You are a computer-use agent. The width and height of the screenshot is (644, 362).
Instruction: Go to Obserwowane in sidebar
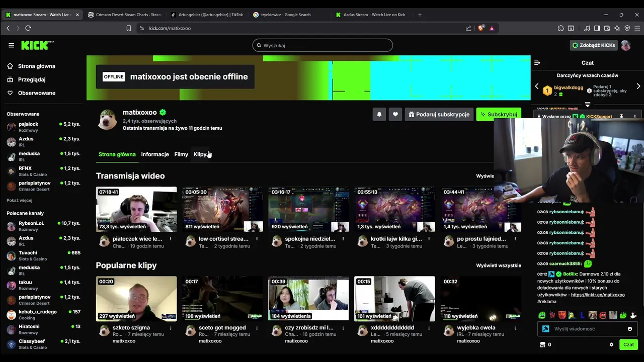37,93
